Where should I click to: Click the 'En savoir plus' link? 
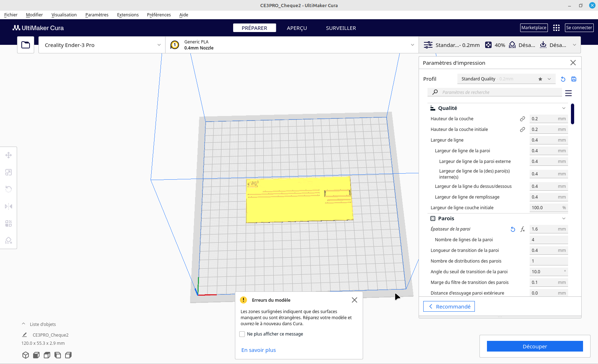[x=258, y=350]
